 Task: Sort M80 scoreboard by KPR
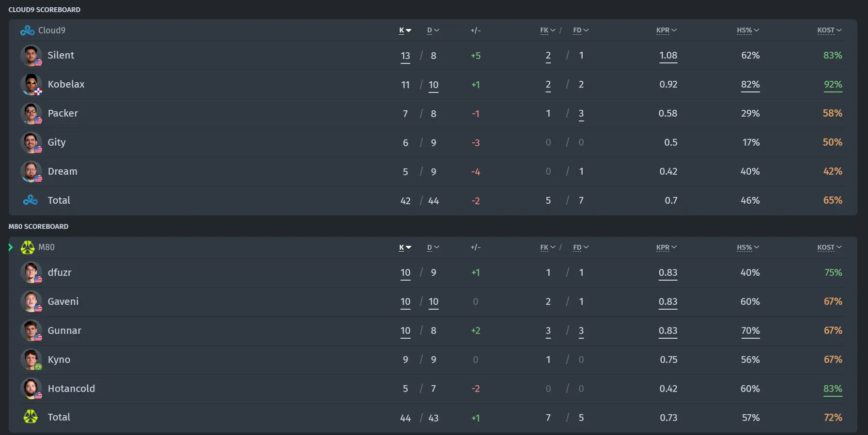click(666, 248)
